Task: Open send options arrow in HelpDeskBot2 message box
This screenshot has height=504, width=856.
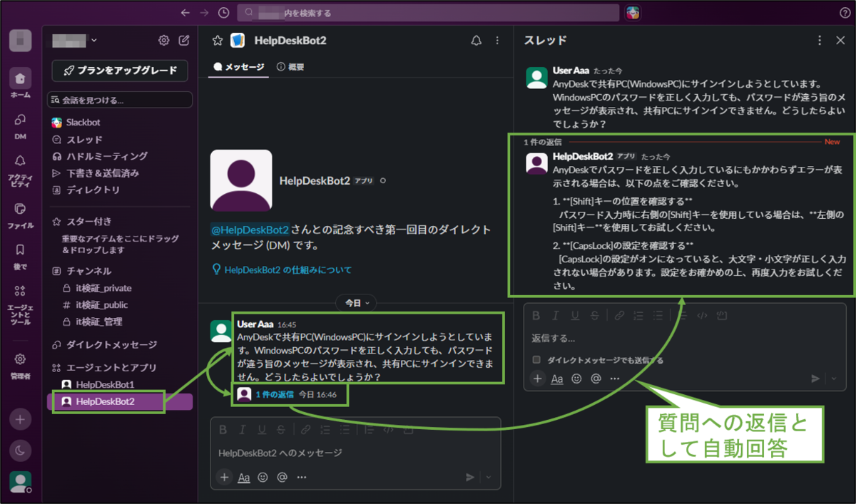Action: [x=489, y=478]
